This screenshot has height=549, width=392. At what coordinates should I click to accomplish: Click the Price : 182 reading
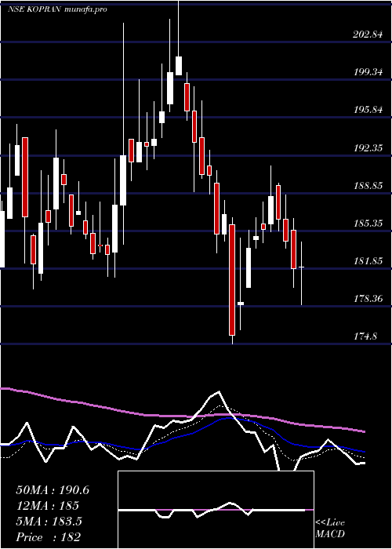pyautogui.click(x=49, y=536)
